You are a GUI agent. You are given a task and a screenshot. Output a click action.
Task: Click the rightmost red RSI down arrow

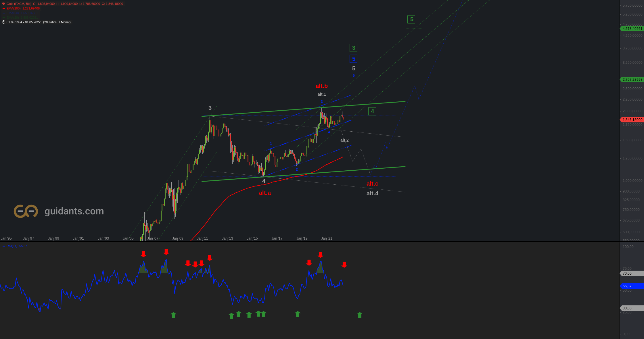click(x=344, y=265)
